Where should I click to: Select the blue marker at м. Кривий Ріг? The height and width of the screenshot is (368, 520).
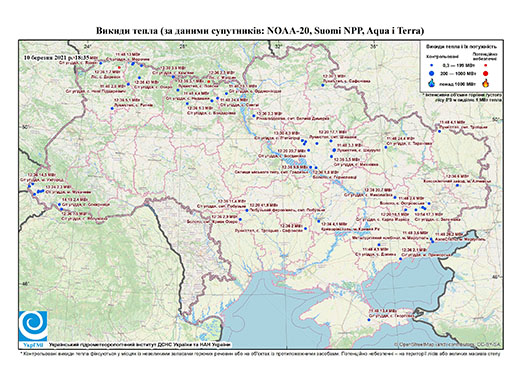click(319, 221)
